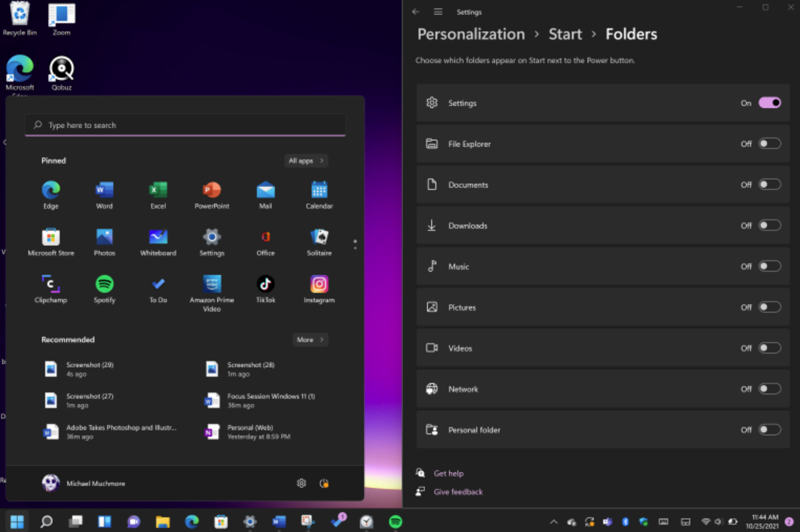Go to Personalization breadcrumb
The width and height of the screenshot is (800, 532).
pyautogui.click(x=471, y=34)
